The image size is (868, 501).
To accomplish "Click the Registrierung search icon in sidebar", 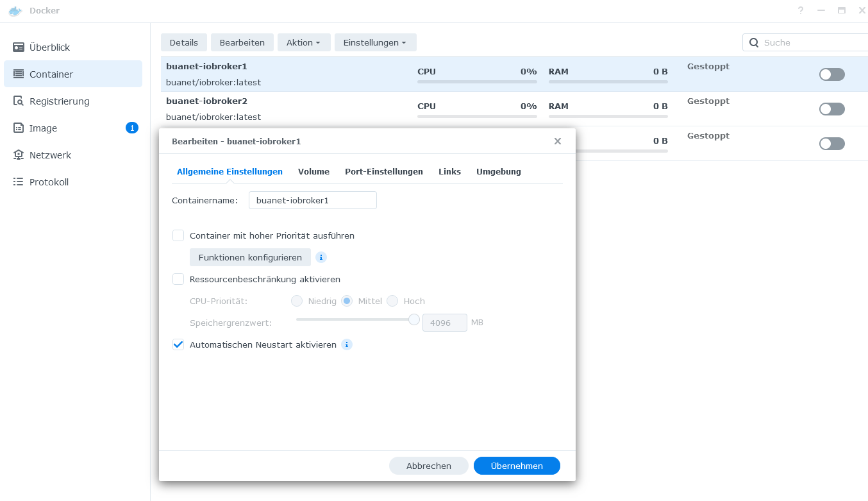I will (x=19, y=101).
